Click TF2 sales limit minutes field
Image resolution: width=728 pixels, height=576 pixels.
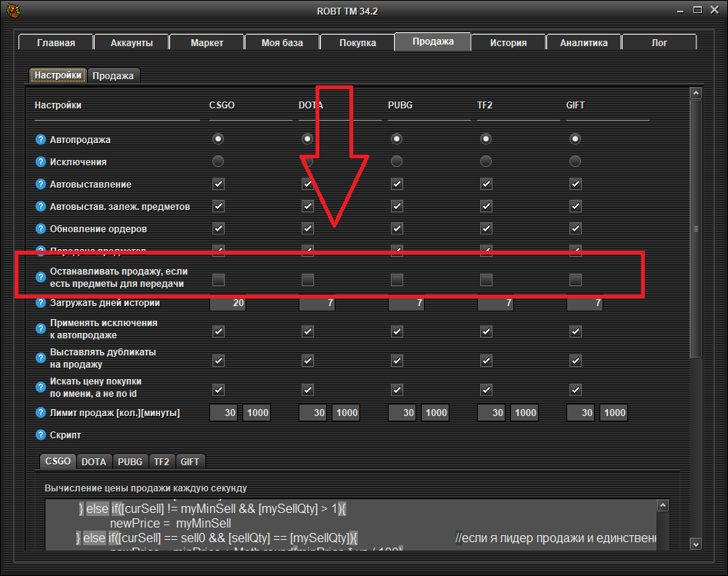point(525,413)
